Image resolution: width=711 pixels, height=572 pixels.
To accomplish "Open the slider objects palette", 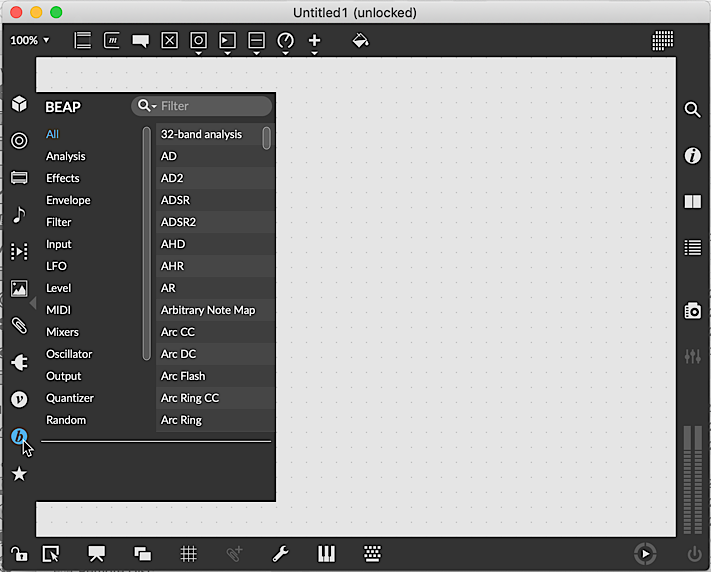I will tap(256, 41).
